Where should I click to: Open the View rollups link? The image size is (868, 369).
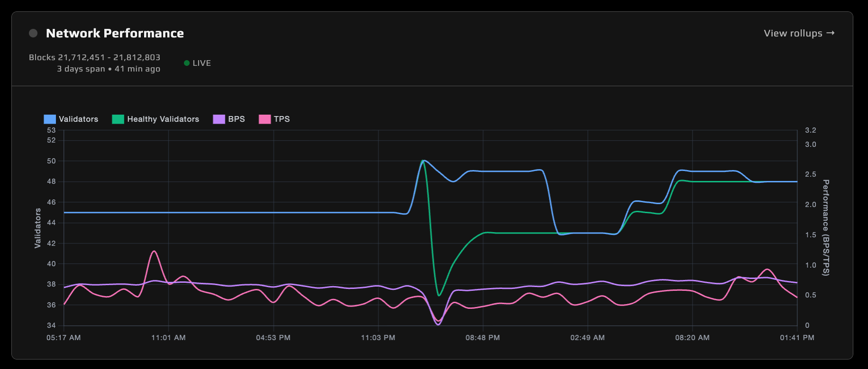coord(793,33)
